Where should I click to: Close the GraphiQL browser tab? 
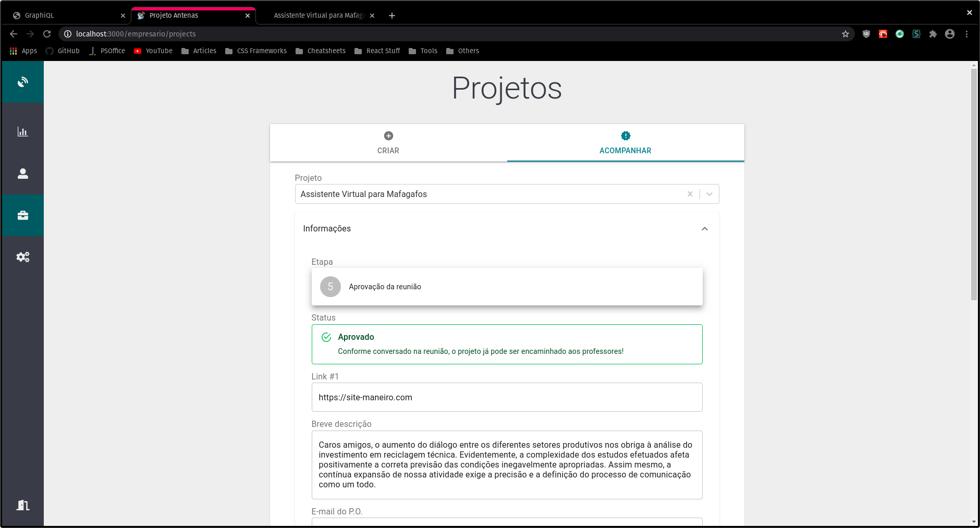click(x=123, y=16)
